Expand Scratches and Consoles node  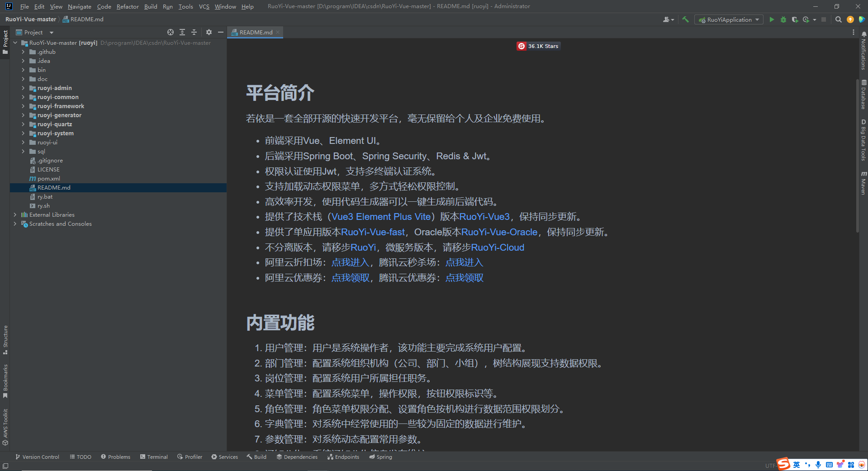[x=15, y=224]
